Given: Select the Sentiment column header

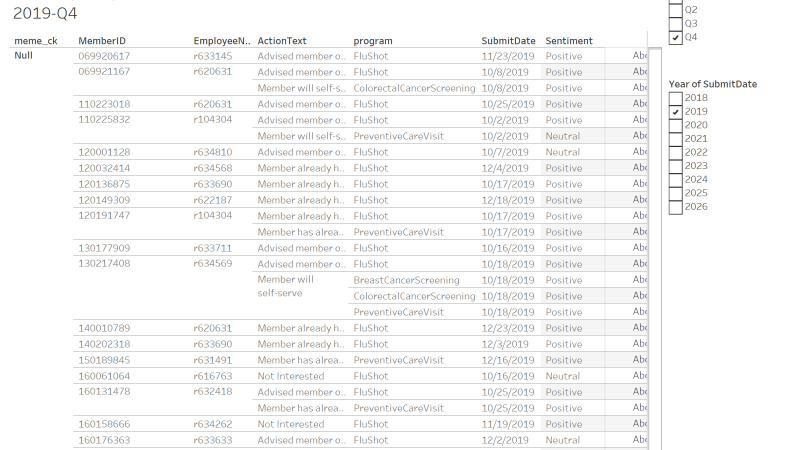Looking at the screenshot, I should [x=569, y=41].
